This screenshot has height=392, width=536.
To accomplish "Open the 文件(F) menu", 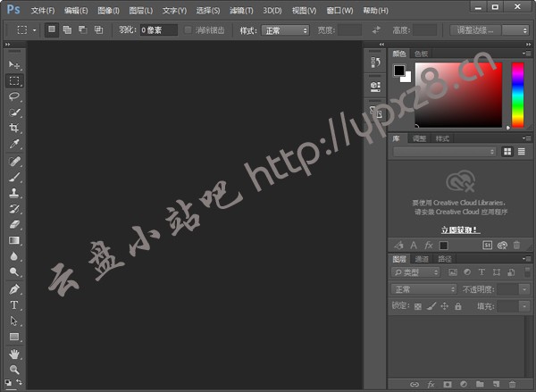I will click(43, 11).
